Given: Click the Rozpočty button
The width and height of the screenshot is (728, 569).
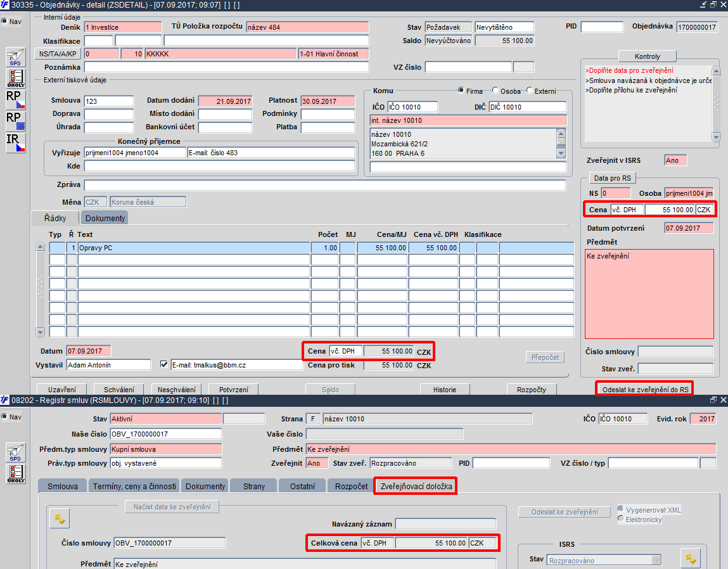Looking at the screenshot, I should [532, 389].
